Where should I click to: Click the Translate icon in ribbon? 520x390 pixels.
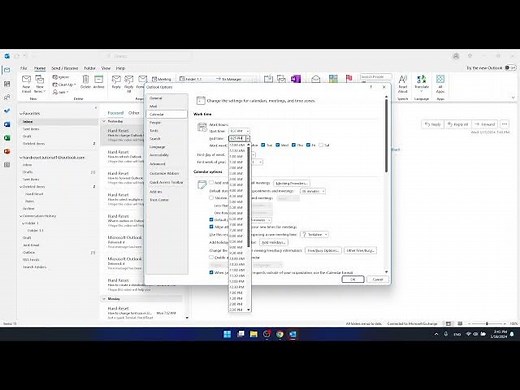(x=421, y=82)
